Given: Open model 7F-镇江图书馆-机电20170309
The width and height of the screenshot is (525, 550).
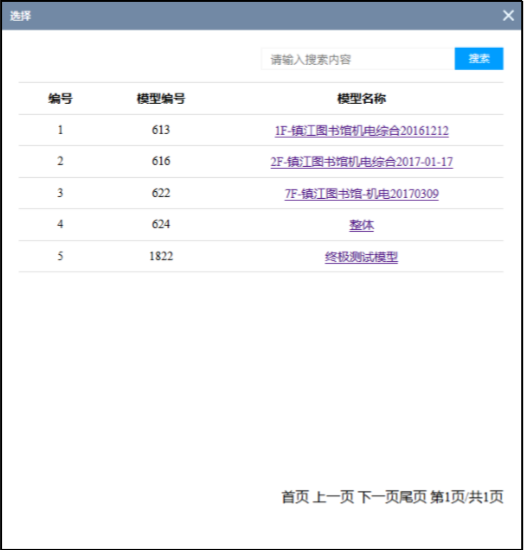Looking at the screenshot, I should pyautogui.click(x=362, y=193).
